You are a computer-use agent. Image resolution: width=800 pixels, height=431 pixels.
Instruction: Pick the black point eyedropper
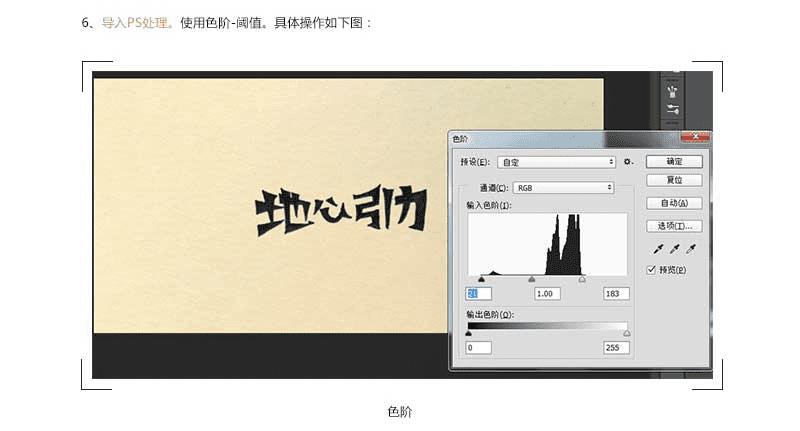point(658,249)
